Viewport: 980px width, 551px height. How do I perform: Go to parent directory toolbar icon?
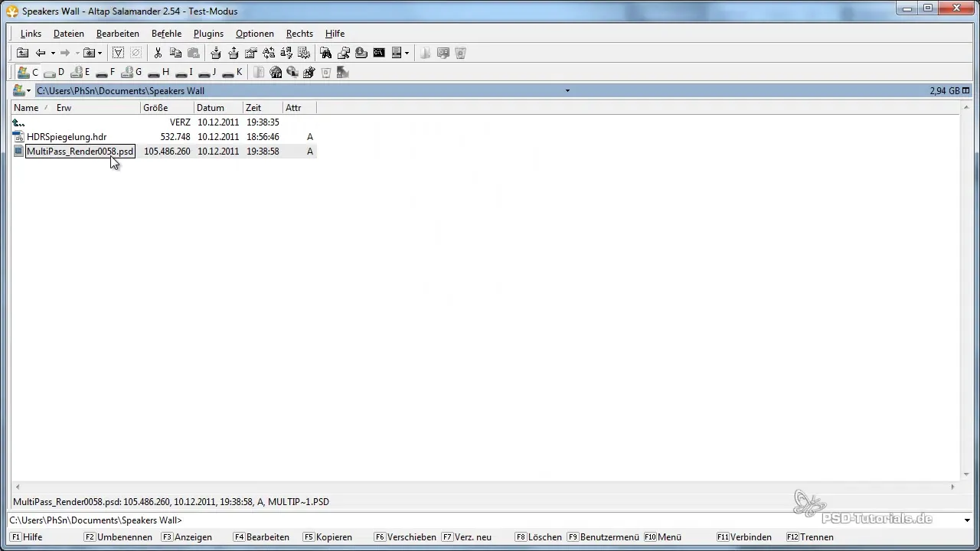23,53
